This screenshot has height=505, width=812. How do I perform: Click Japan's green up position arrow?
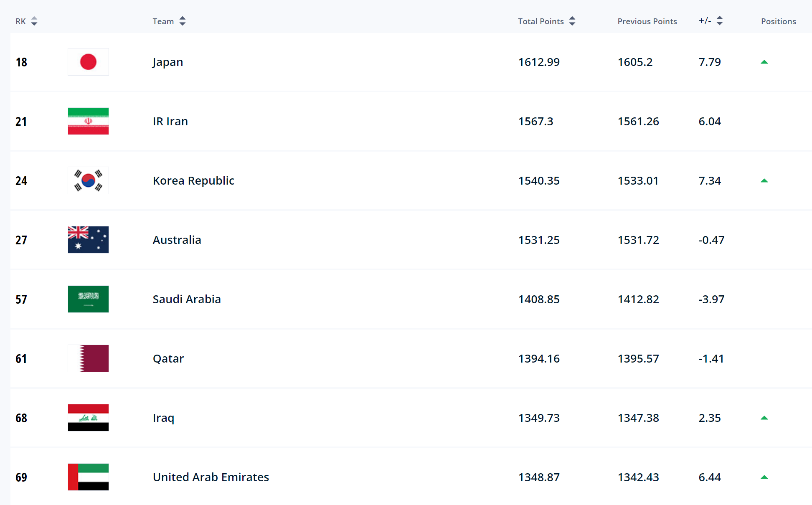[764, 62]
